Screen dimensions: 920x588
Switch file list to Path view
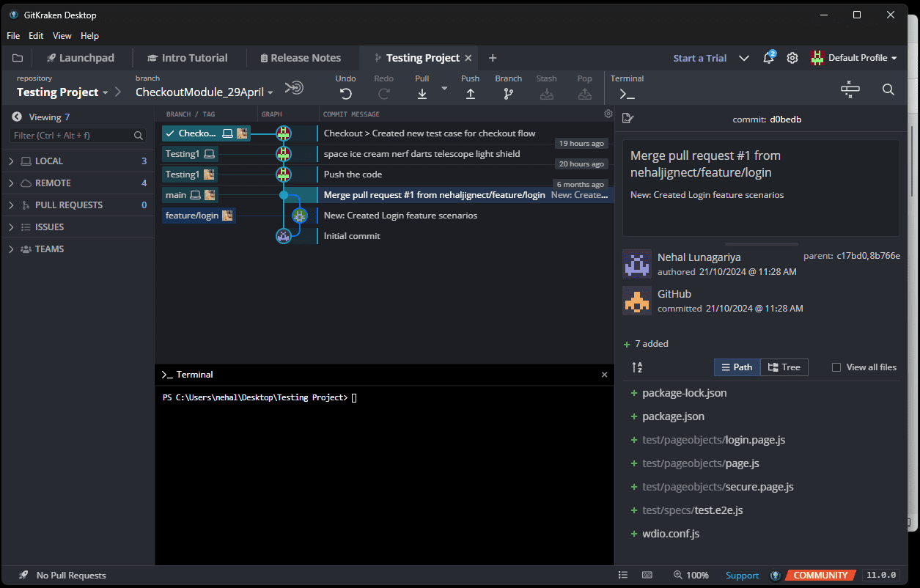point(737,367)
